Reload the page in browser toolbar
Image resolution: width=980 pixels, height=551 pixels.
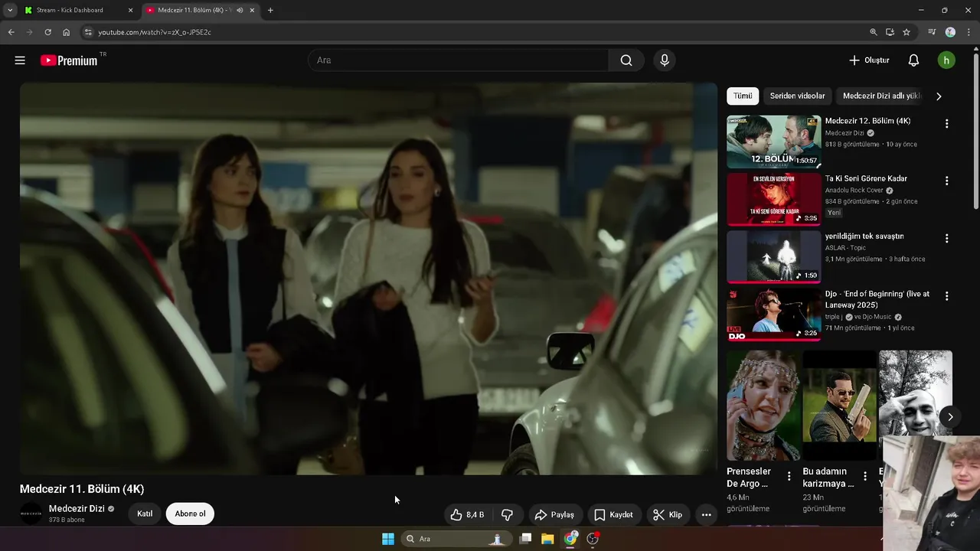click(x=47, y=32)
